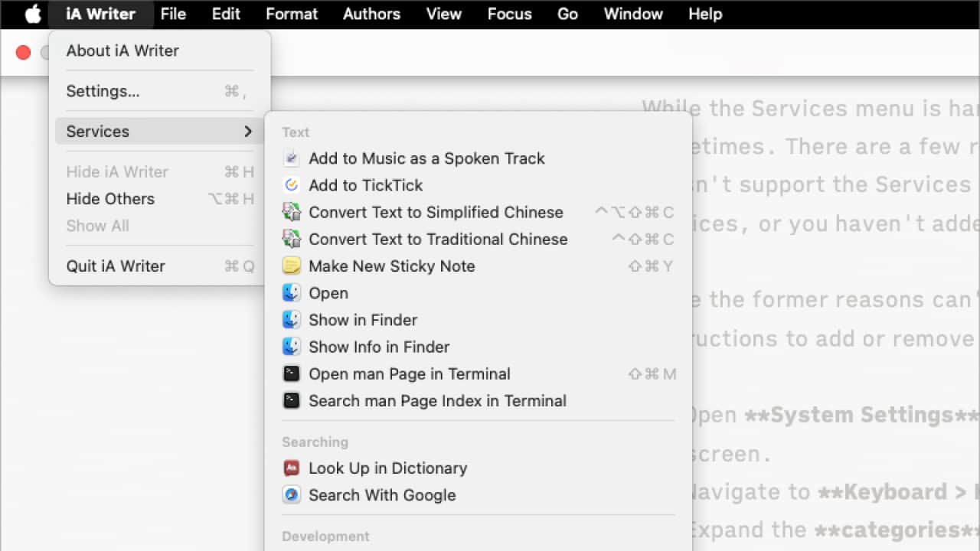Select the TickTick icon in Services submenu
Screen dimensions: 980x551
click(291, 184)
